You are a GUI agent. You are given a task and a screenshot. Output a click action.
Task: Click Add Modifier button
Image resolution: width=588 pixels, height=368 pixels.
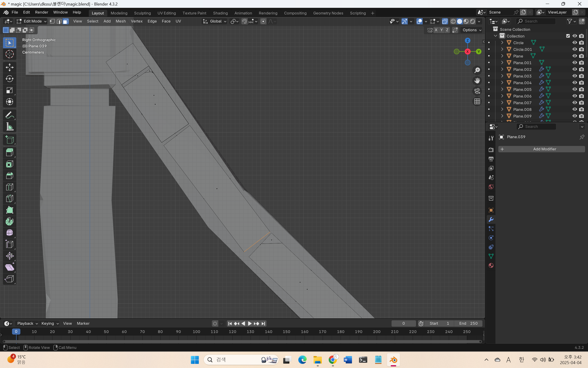[542, 149]
